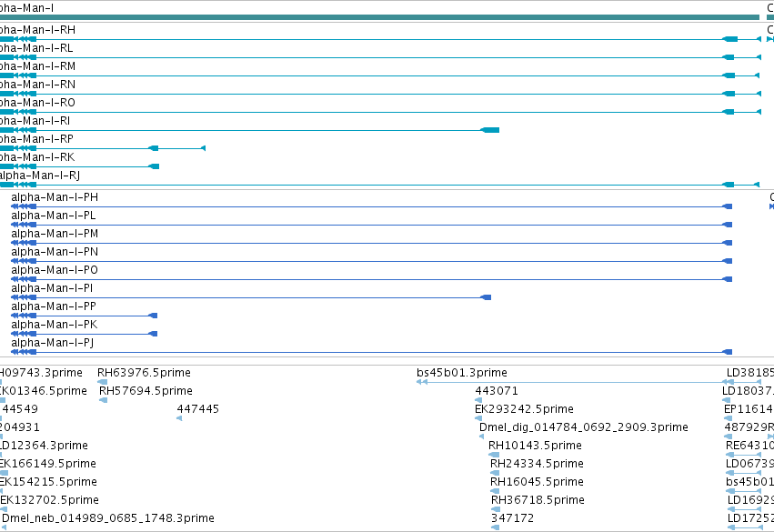Select the alpha-Man-I-PL protein label
Viewport: 774px width, 532px height.
(x=54, y=216)
